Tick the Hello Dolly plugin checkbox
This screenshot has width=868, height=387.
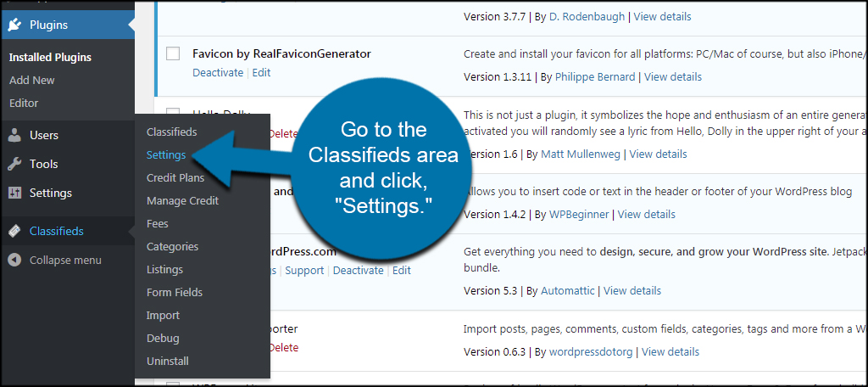coord(173,111)
